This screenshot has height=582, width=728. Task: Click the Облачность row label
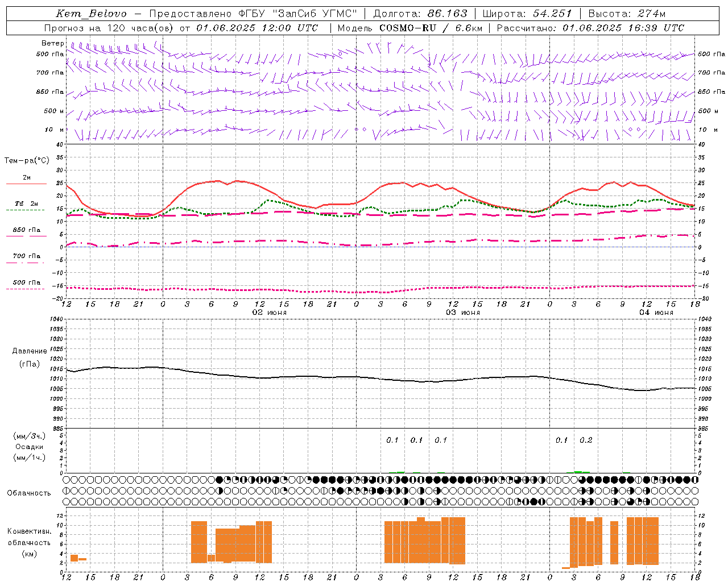coord(29,493)
